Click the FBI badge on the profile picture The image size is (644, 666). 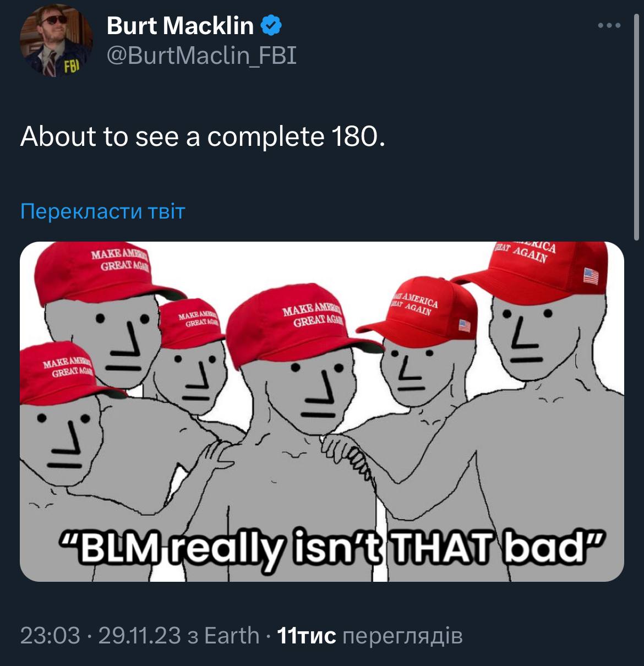72,67
